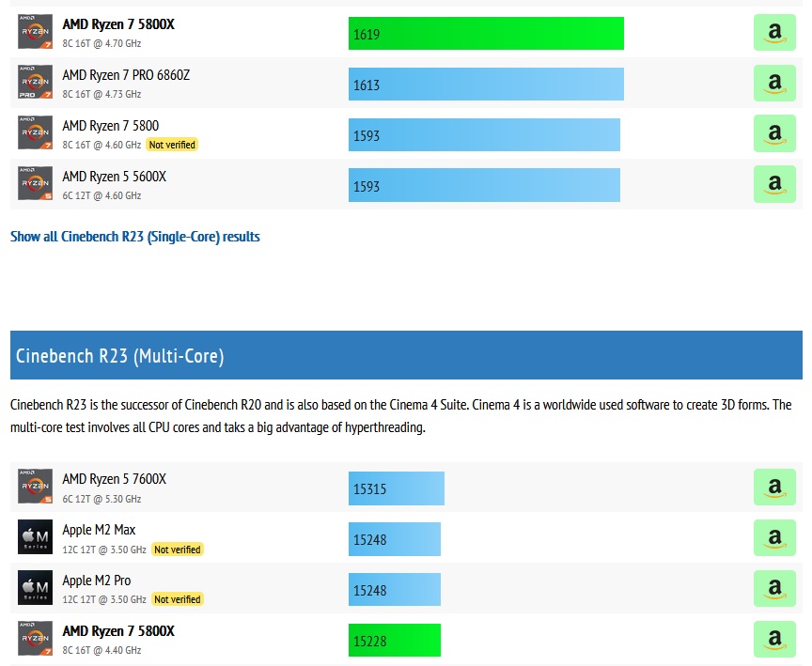Viewport: 812px width, 666px height.
Task: Open Amazon link for Apple M2 Pro row
Action: coord(774,588)
